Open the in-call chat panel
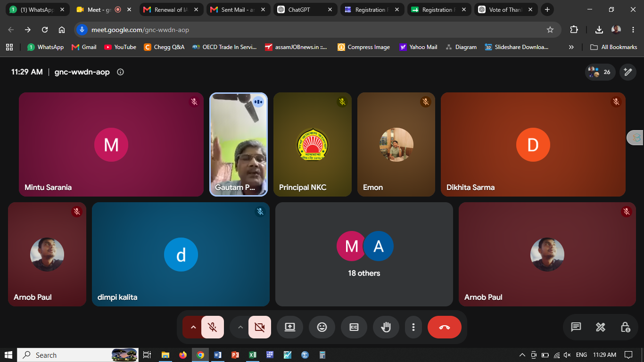 (576, 327)
